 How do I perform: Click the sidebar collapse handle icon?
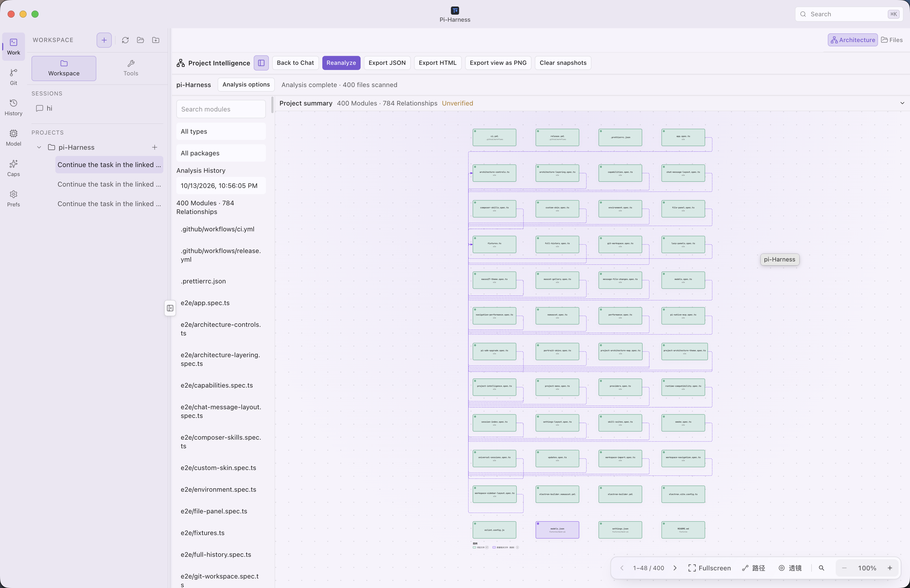[170, 308]
